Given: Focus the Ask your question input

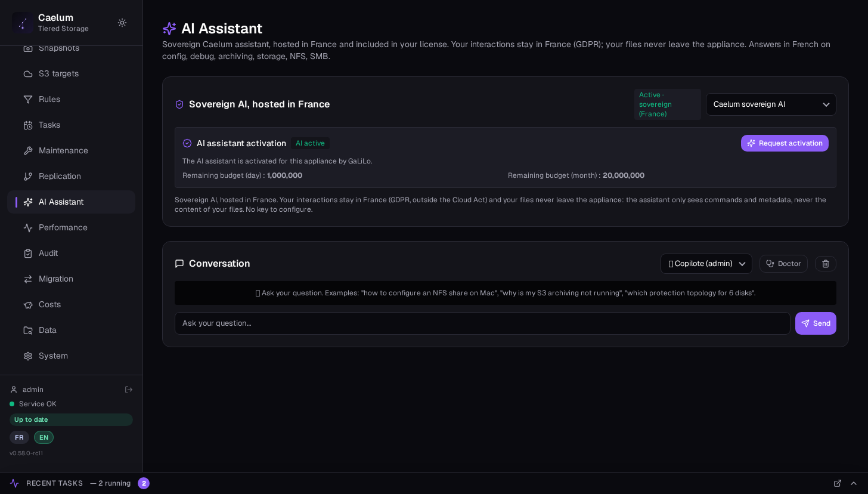Looking at the screenshot, I should 482,323.
